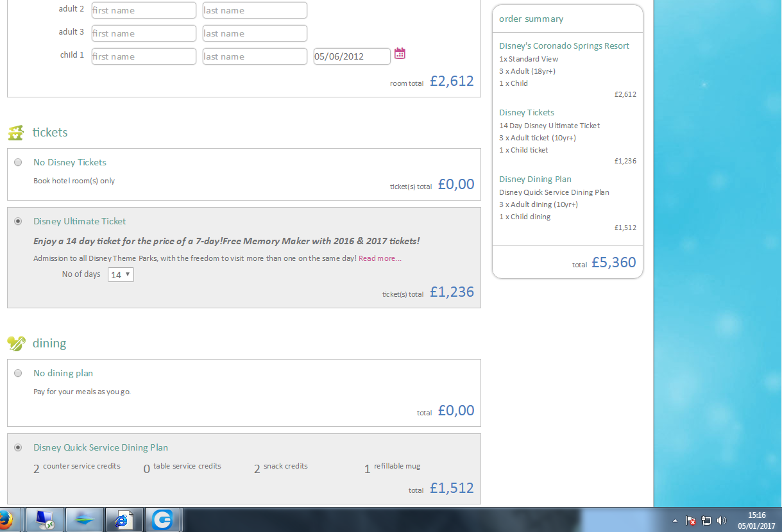
Task: Select Disney Quick Service Dining Plan radio
Action: 18,447
